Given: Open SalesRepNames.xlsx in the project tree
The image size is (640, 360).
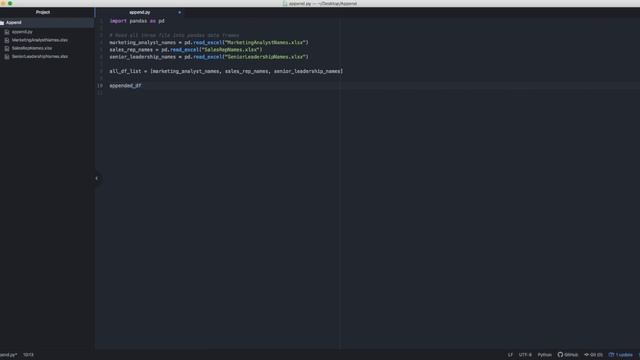Looking at the screenshot, I should tap(32, 48).
